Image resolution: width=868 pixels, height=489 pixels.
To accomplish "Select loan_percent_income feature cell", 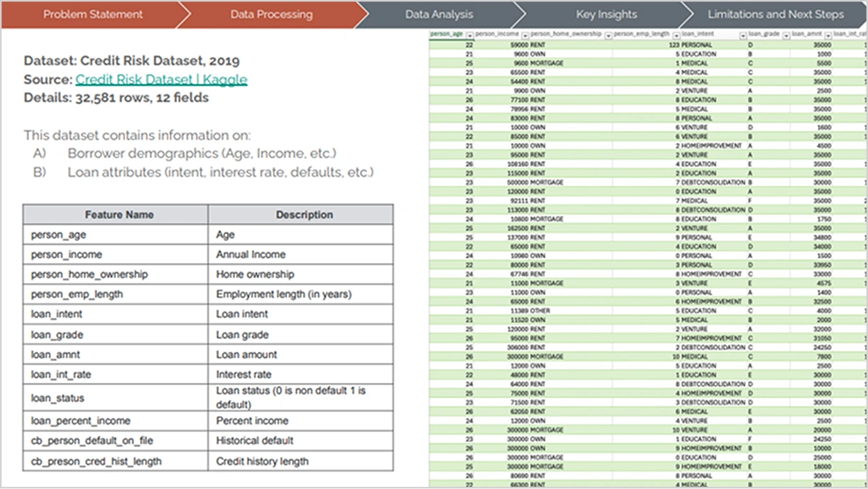I will [116, 421].
